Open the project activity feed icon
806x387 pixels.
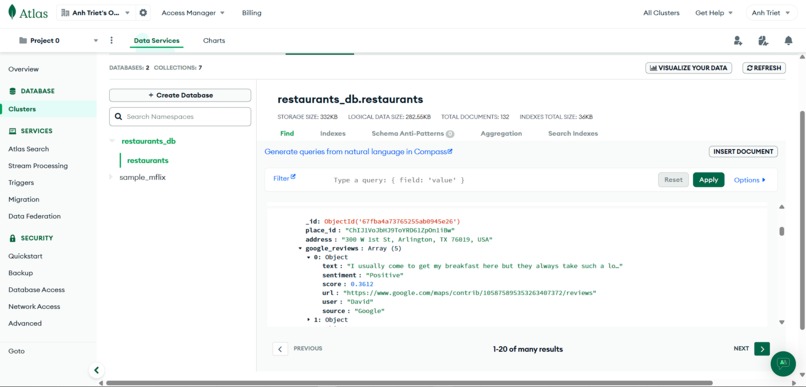tap(763, 41)
